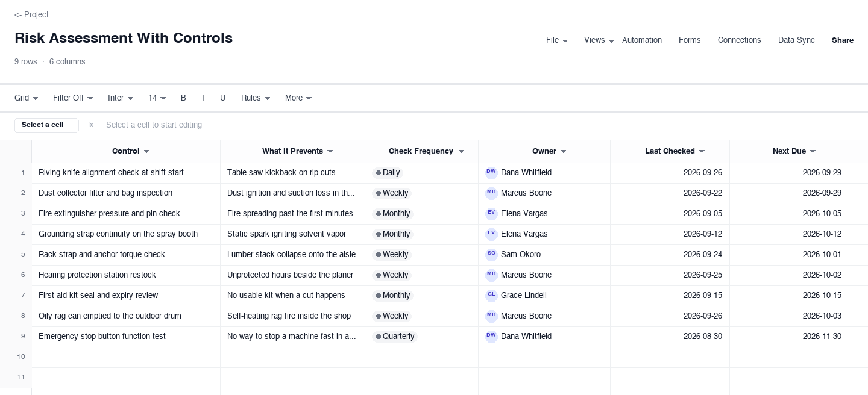Screen dimensions: 868x395
Task: Open the Connections menu item
Action: (x=739, y=40)
